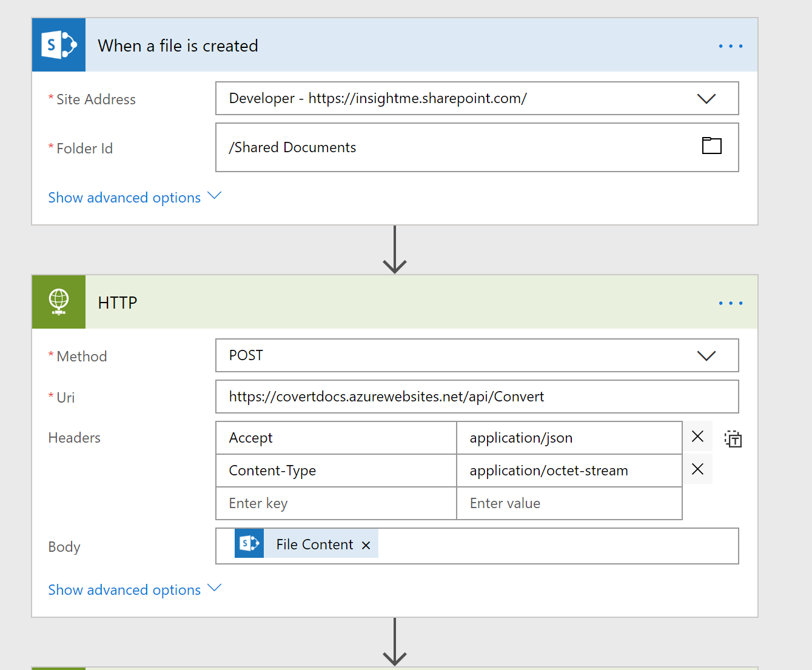Screen dimensions: 812x670
Task: Expand the Method dropdown
Action: [706, 356]
